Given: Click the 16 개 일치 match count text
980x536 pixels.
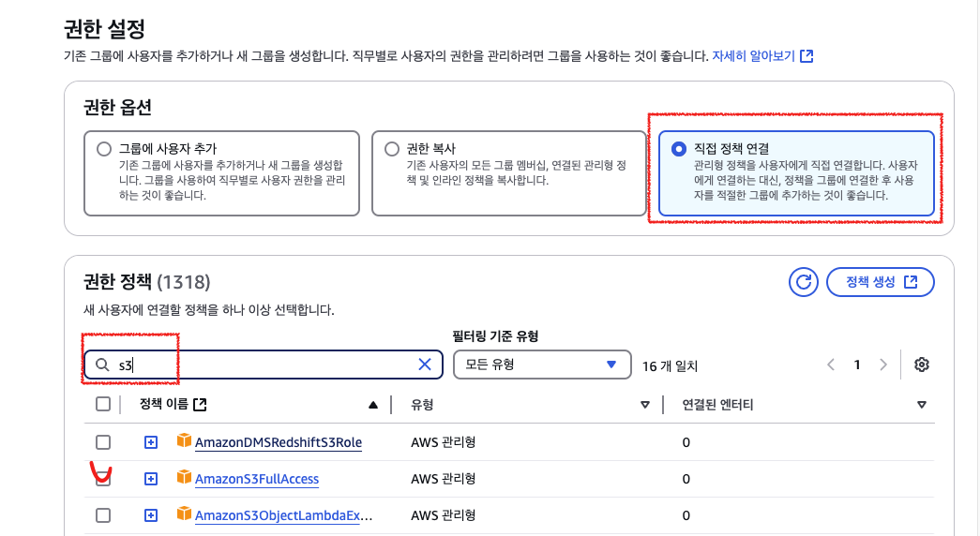Looking at the screenshot, I should [x=670, y=366].
